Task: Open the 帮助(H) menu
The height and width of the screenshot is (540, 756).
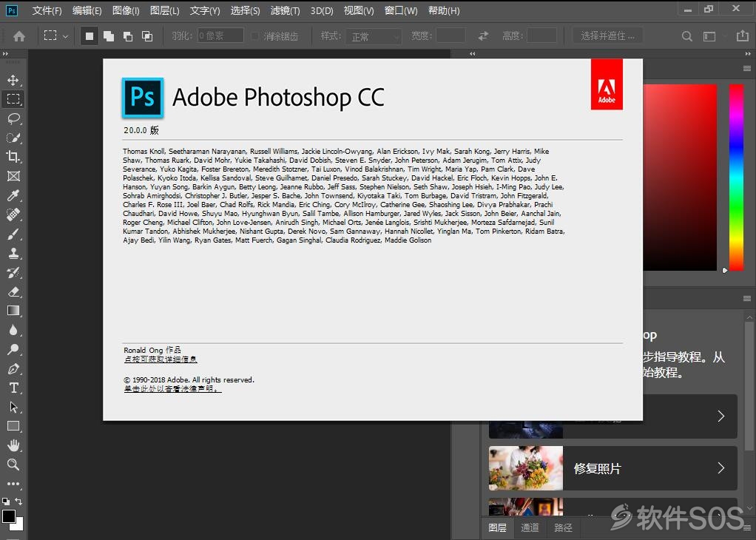Action: click(x=444, y=10)
